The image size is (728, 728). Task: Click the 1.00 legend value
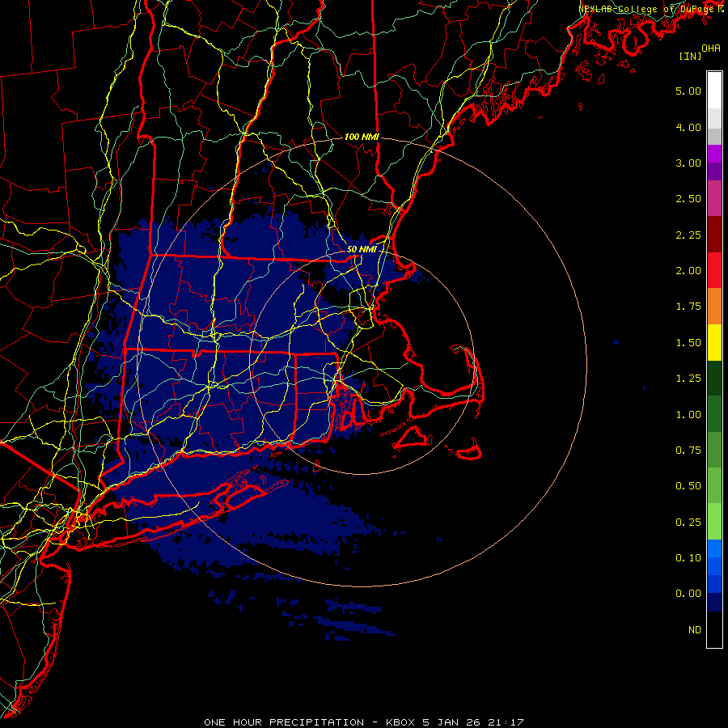click(x=688, y=415)
